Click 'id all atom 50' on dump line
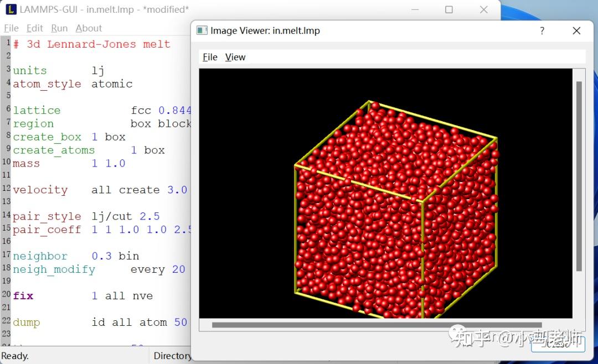This screenshot has height=364, width=598. click(x=139, y=323)
